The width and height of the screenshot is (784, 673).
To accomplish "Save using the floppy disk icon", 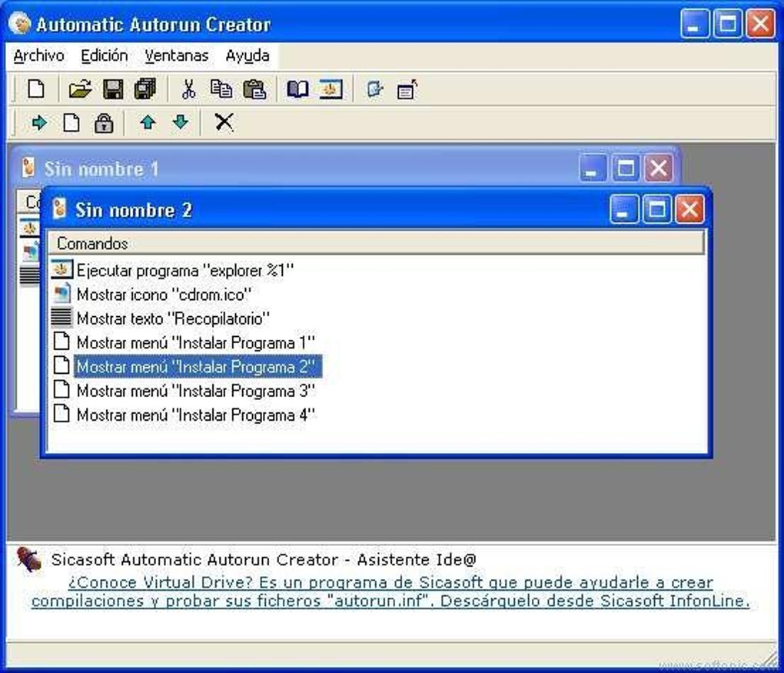I will (x=113, y=89).
